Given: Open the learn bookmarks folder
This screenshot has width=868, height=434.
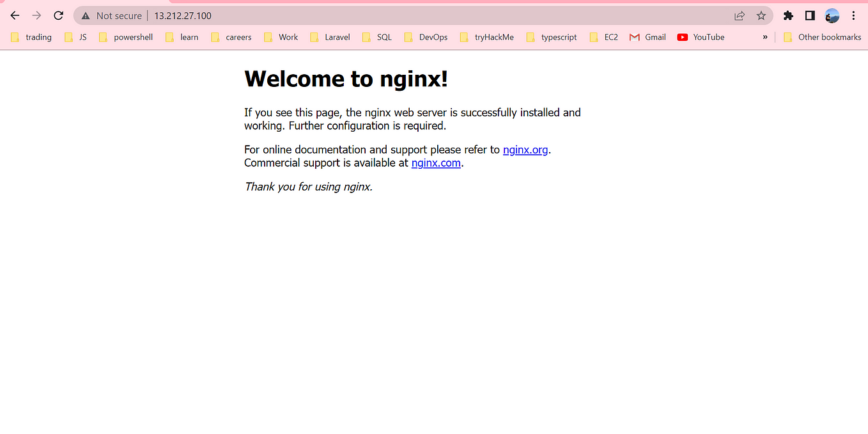Looking at the screenshot, I should [x=182, y=37].
